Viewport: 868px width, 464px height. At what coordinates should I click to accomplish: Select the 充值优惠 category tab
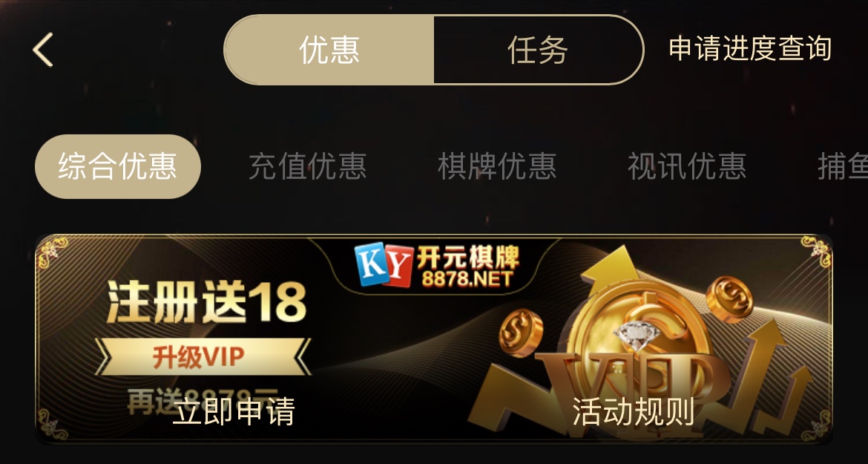tap(307, 166)
